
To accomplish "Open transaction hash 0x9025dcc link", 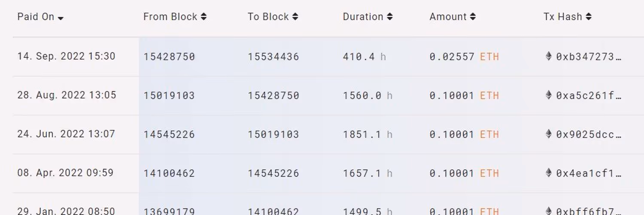I will [x=589, y=135].
